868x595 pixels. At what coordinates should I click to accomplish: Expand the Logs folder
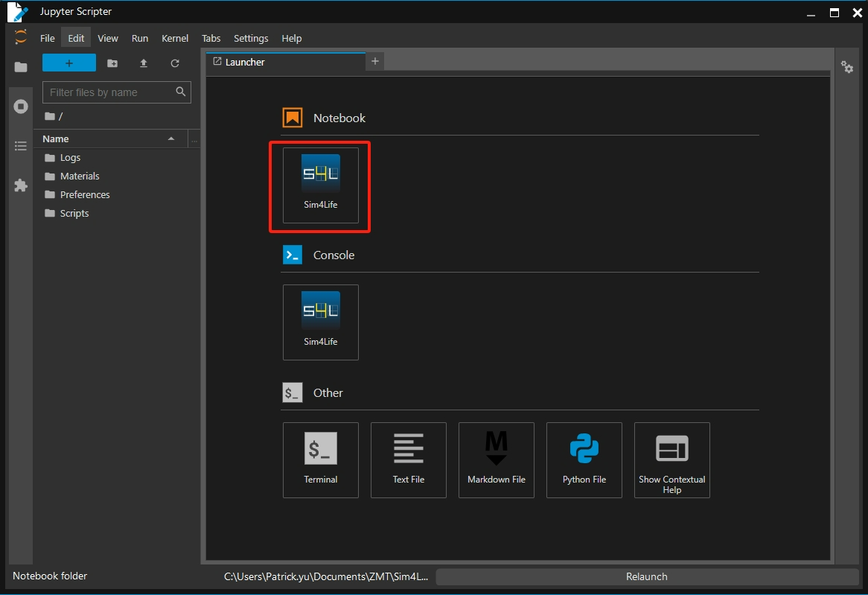pos(70,158)
